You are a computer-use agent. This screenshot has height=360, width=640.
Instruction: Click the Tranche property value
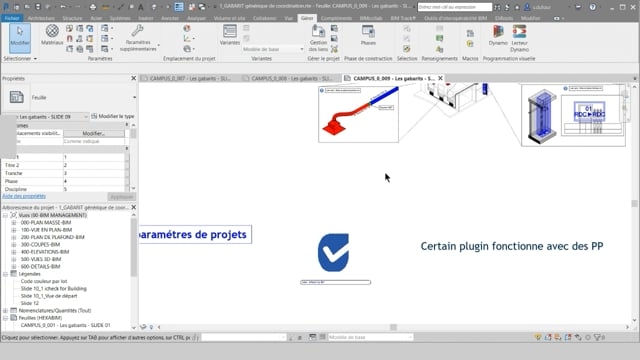pos(93,173)
